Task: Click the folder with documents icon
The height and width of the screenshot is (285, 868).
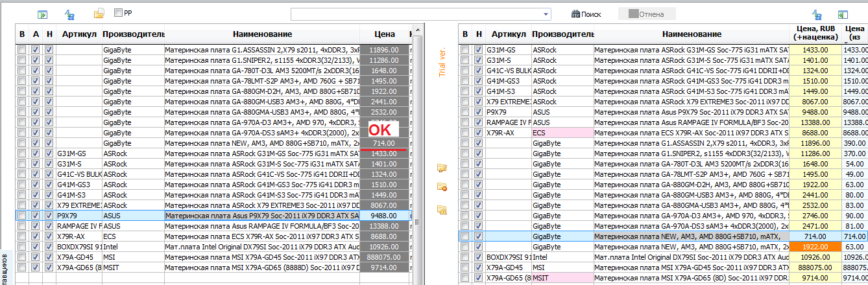Action: coord(99,14)
